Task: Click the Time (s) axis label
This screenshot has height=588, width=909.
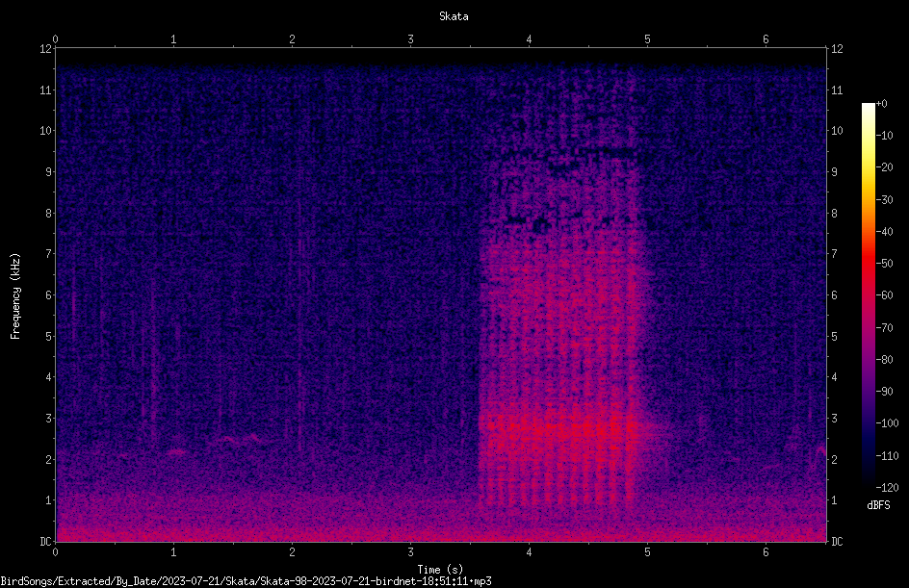Action: pos(440,570)
